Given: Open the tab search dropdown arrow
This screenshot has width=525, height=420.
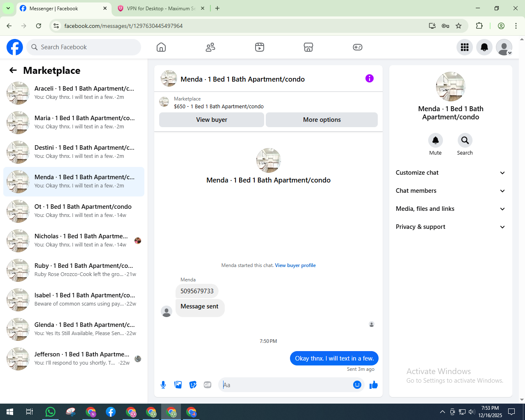Looking at the screenshot, I should click(8, 8).
